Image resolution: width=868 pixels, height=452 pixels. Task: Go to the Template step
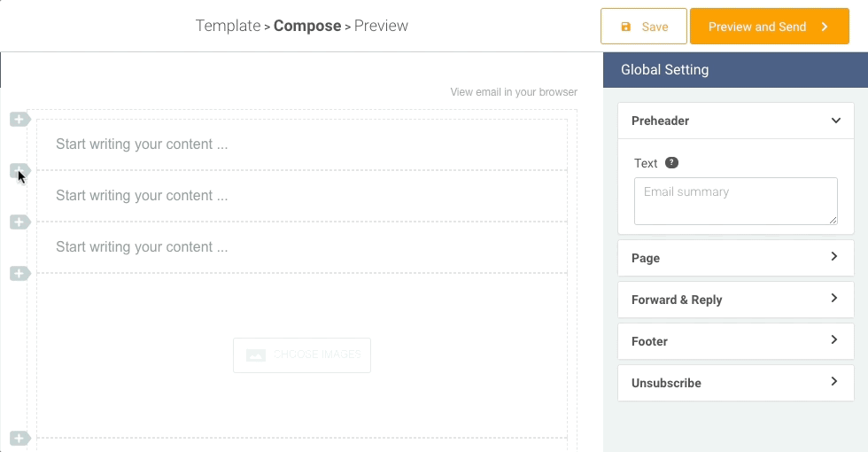[x=228, y=26]
